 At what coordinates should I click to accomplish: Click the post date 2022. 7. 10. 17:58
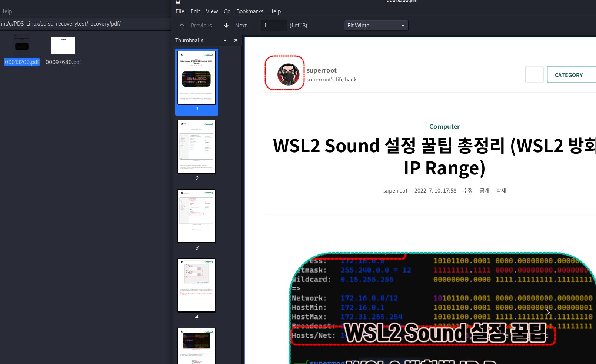point(435,191)
